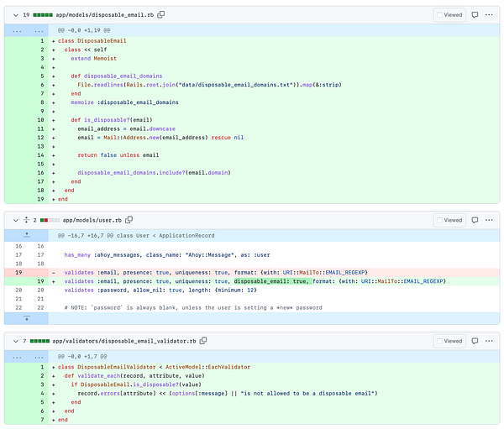This screenshot has height=429, width=504.
Task: Expand hidden lines below user.rb line 22
Action: point(25,319)
